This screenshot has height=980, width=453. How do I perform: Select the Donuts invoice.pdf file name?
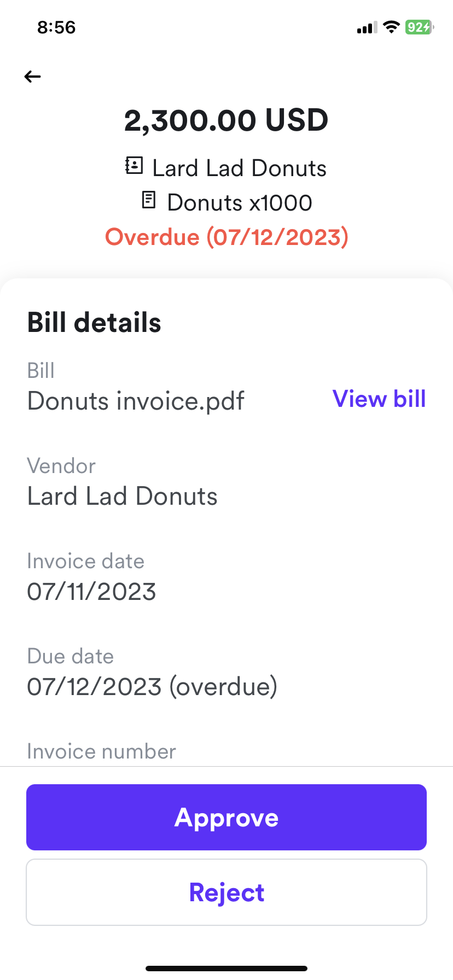click(136, 401)
